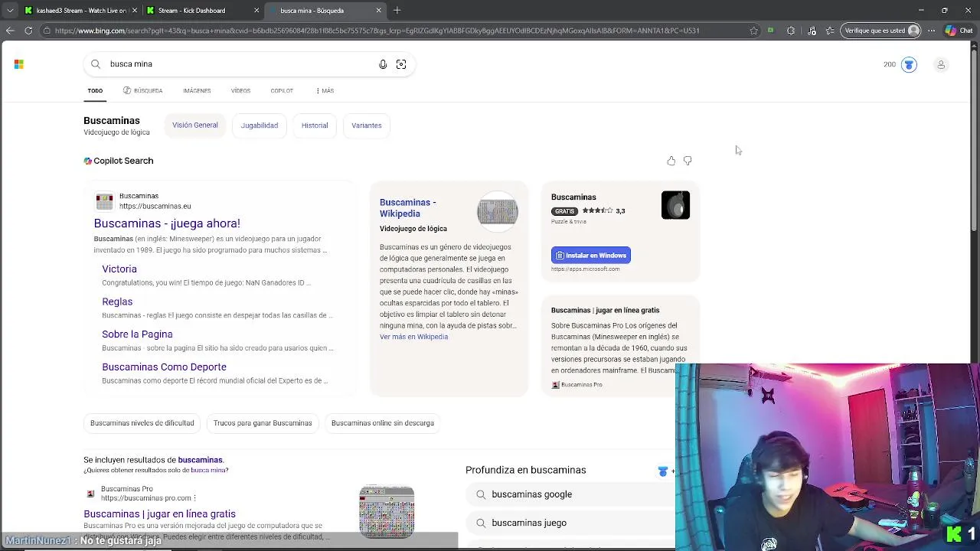
Task: Close the kashaed3 Stream tab
Action: coord(135,11)
